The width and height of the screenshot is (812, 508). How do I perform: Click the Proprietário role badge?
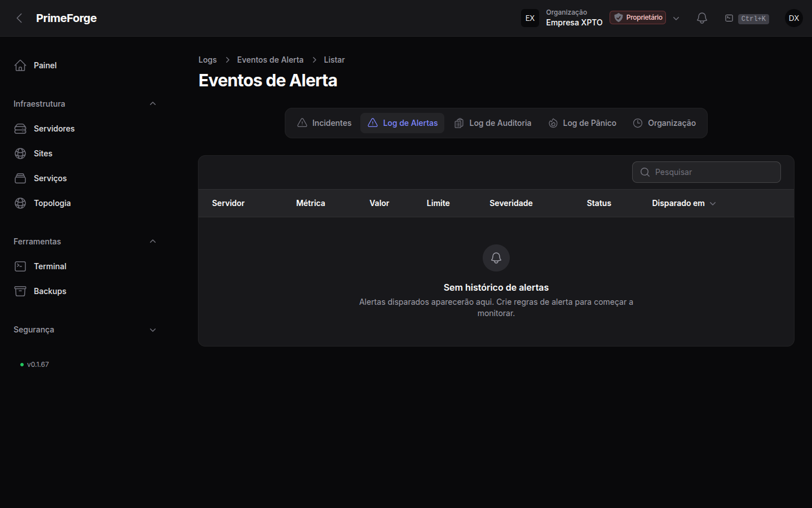click(638, 17)
